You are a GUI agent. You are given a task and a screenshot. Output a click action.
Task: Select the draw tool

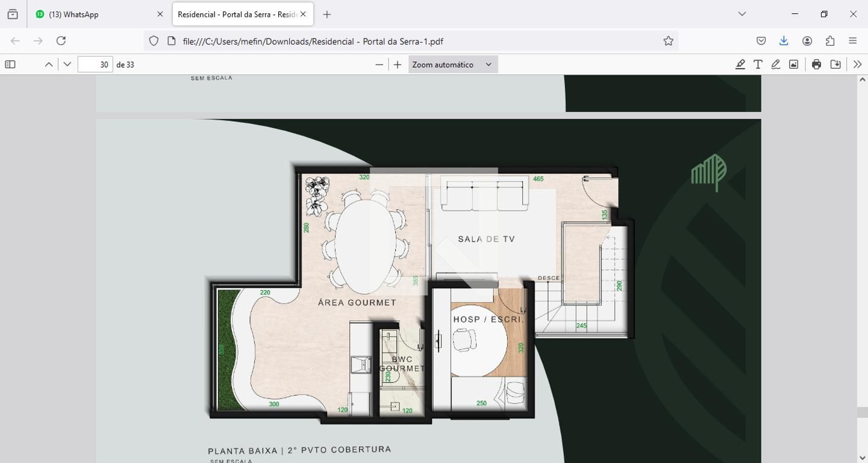pos(776,65)
